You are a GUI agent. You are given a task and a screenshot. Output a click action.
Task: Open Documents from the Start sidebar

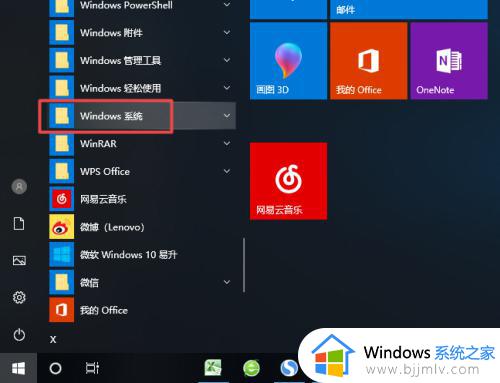pos(19,223)
